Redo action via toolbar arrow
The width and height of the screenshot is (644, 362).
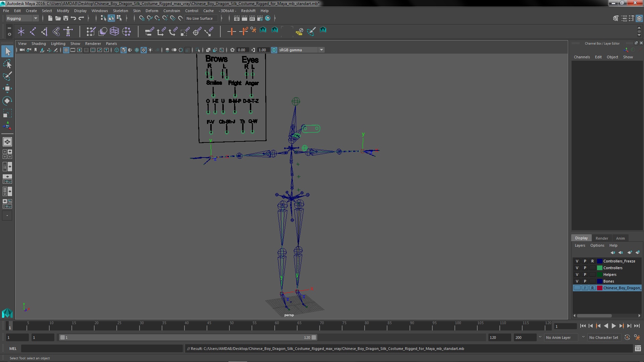[x=81, y=18]
